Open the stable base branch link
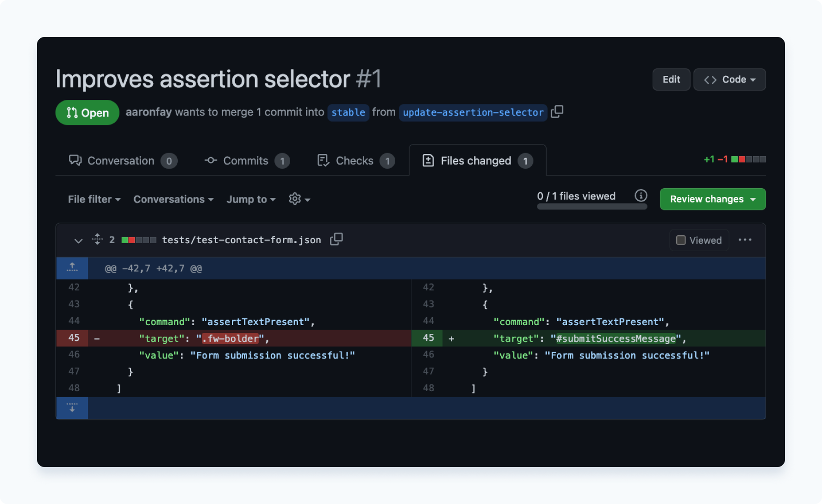Image resolution: width=822 pixels, height=504 pixels. pyautogui.click(x=348, y=112)
